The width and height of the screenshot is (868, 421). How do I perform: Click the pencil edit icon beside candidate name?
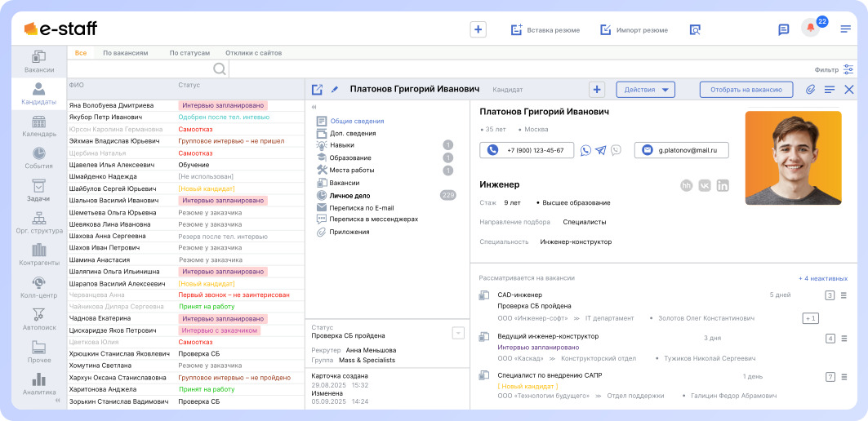335,89
